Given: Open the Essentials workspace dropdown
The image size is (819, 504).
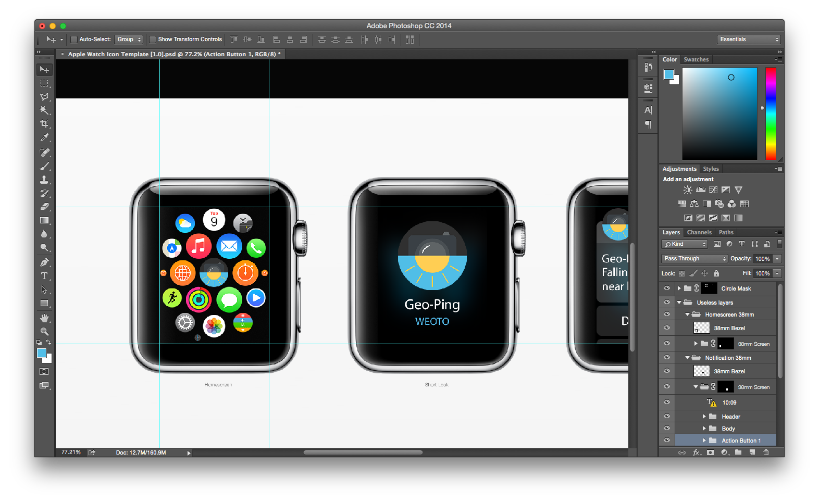Looking at the screenshot, I should [749, 40].
